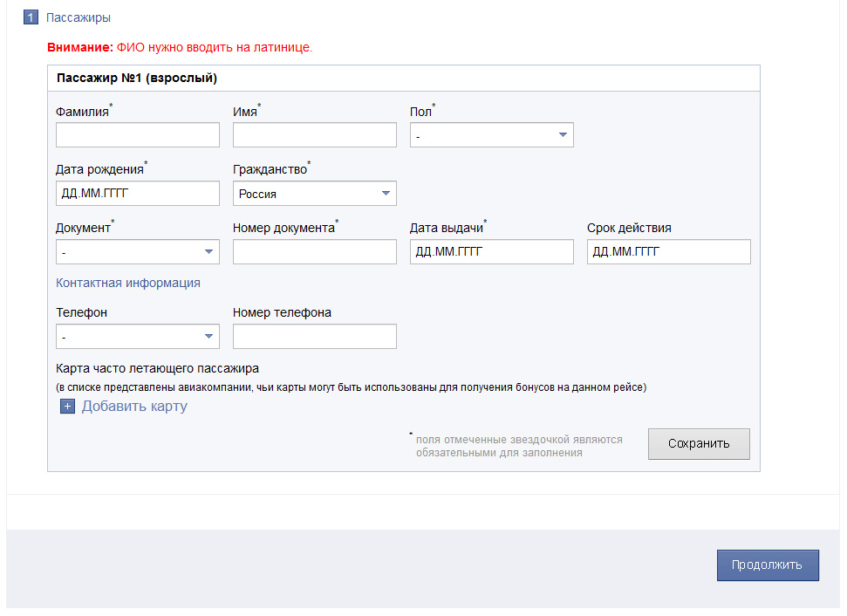Click the Фамилия input field

click(x=137, y=135)
